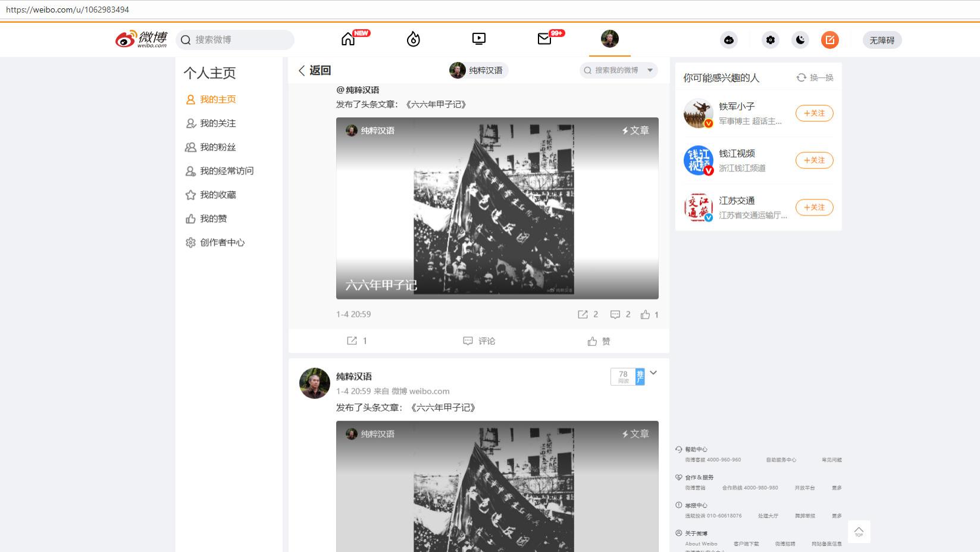This screenshot has width=980, height=552.
Task: Click the cloud icon in top bar
Action: [728, 39]
